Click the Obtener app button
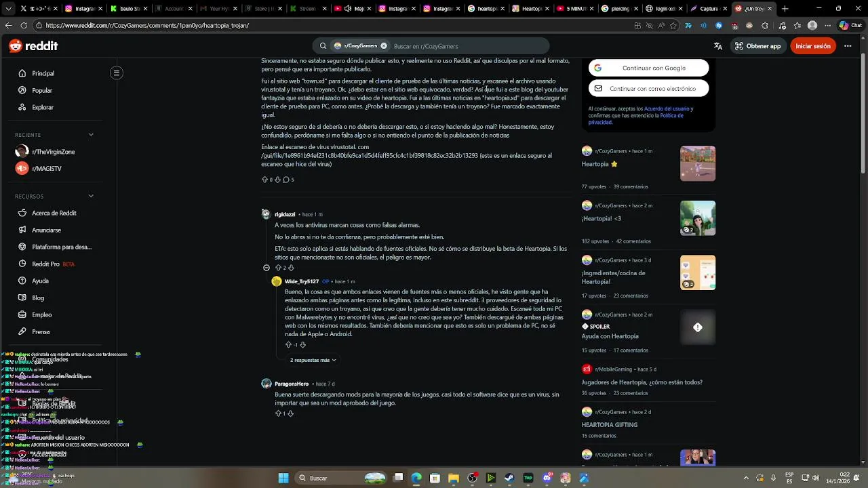Image resolution: width=868 pixels, height=488 pixels. tap(757, 46)
